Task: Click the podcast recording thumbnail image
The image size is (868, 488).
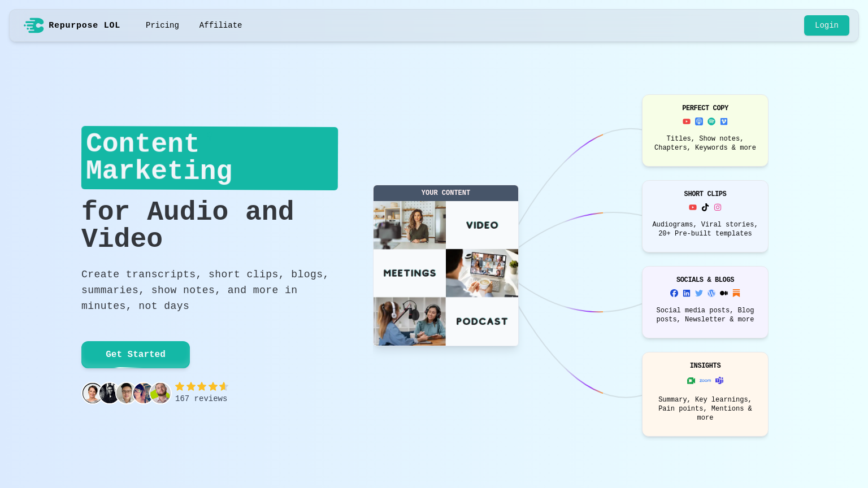Action: point(410,321)
